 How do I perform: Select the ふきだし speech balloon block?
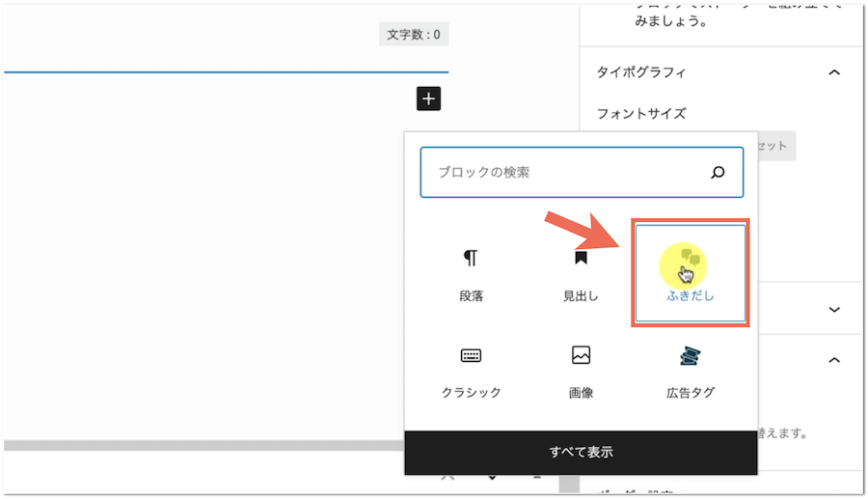690,274
